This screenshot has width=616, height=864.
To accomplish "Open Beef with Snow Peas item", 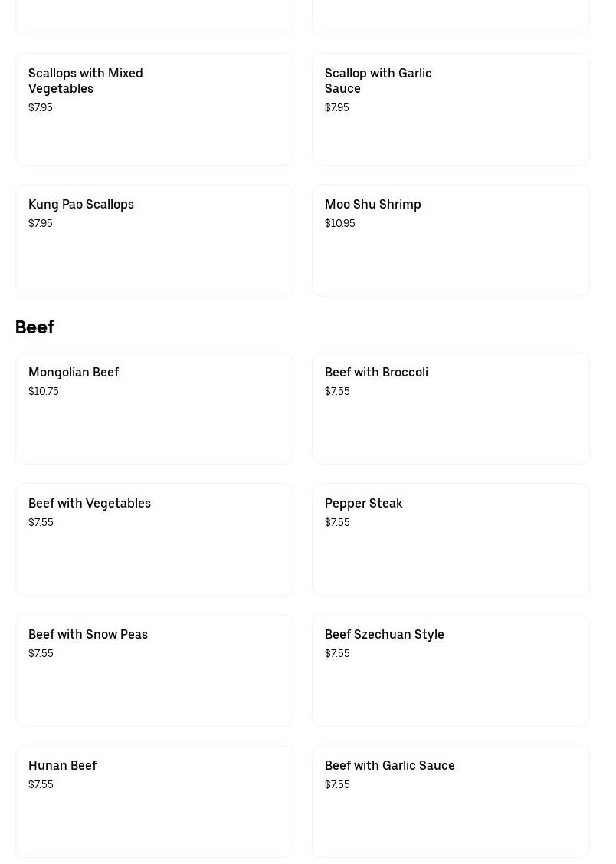I will [154, 671].
